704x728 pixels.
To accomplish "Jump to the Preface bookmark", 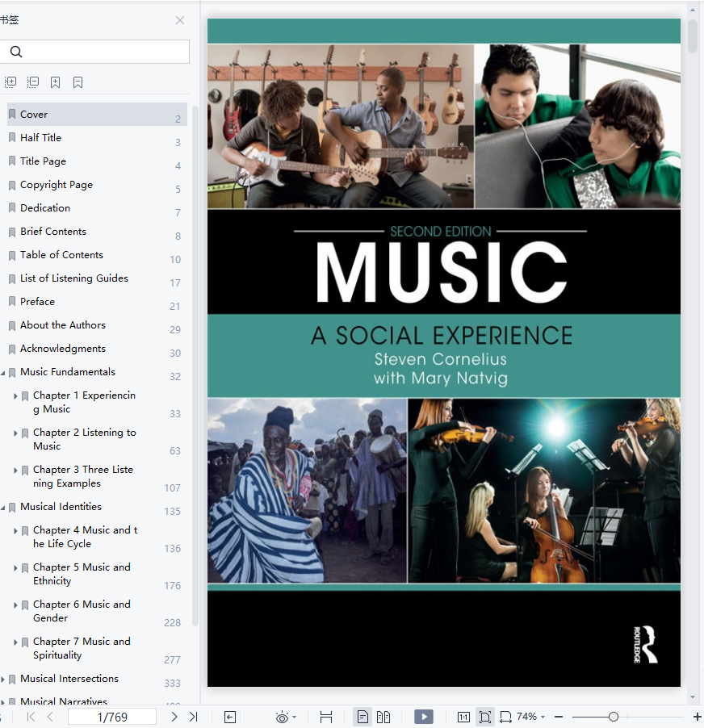I will [97, 302].
